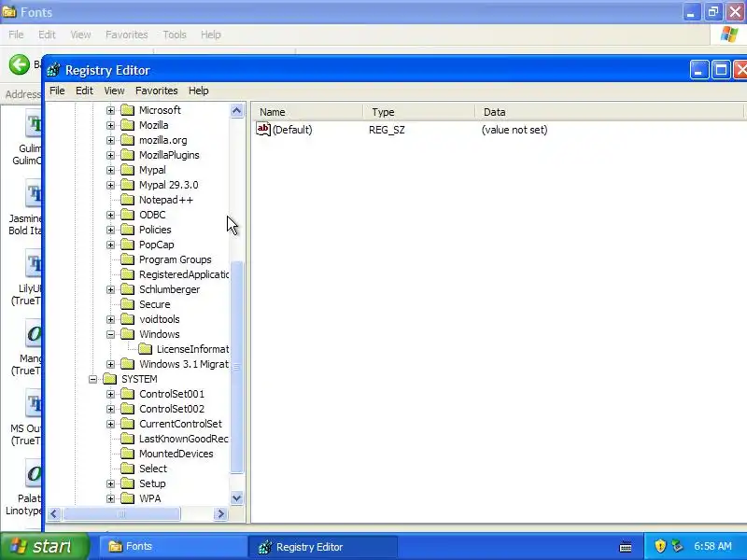The image size is (747, 560).
Task: Click the '(value not set)' data cell
Action: (x=514, y=130)
